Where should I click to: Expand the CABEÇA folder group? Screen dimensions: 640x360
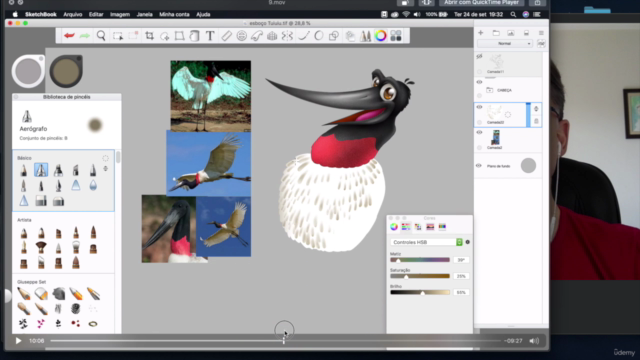[x=489, y=90]
